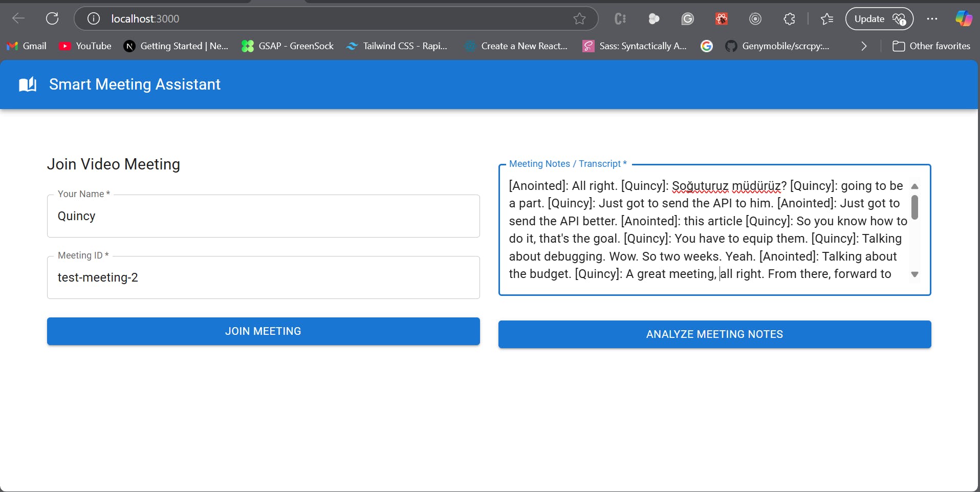980x492 pixels.
Task: Bookmark page with the star icon
Action: coord(579,19)
